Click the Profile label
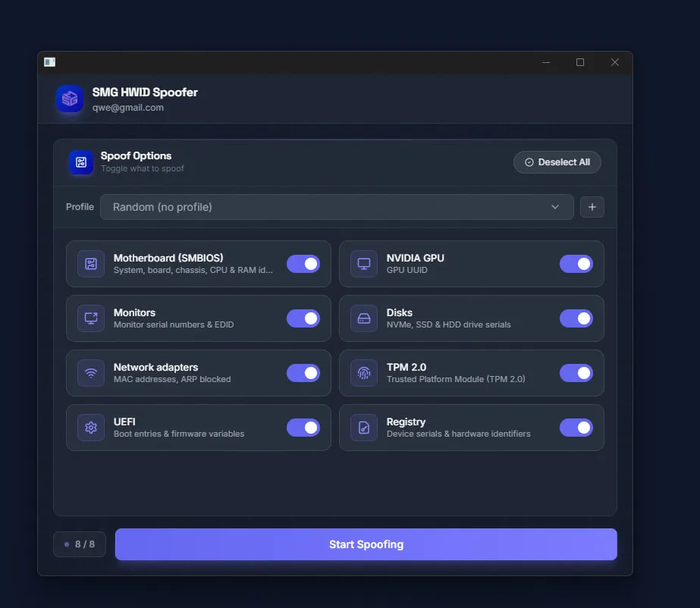Screen dimensions: 700x608 (80, 207)
